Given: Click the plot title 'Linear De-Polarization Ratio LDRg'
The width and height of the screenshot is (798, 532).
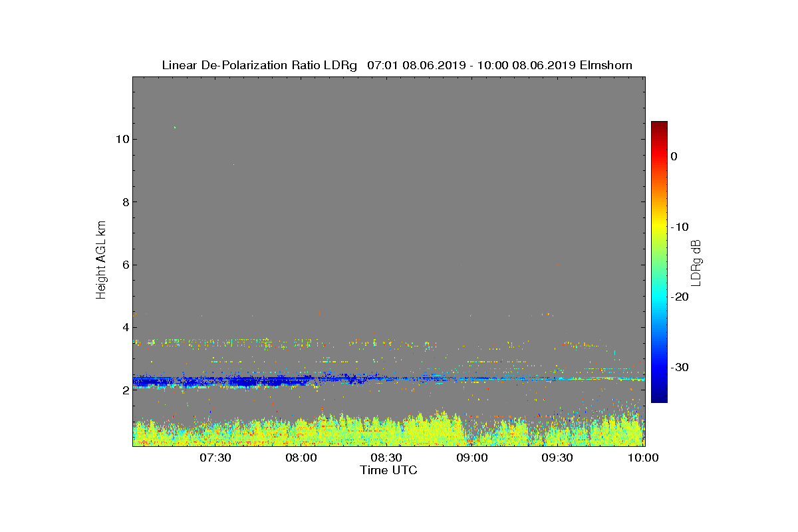Looking at the screenshot, I should click(x=259, y=65).
